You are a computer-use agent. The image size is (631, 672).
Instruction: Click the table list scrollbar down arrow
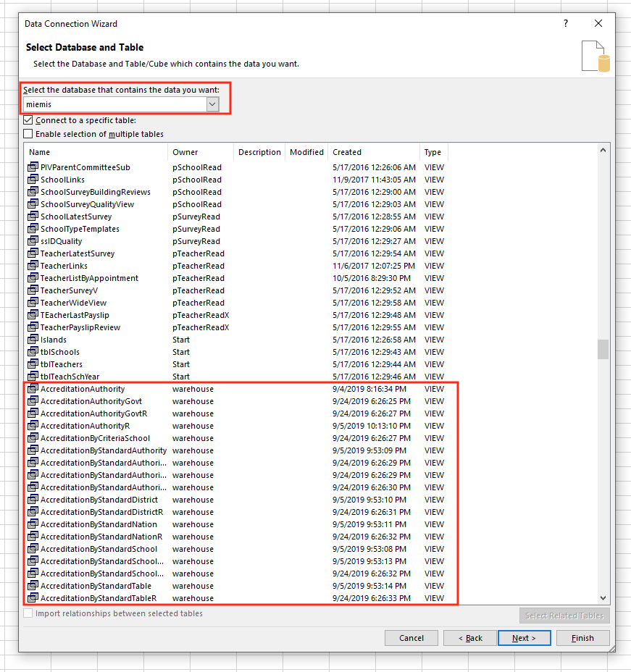click(x=603, y=598)
